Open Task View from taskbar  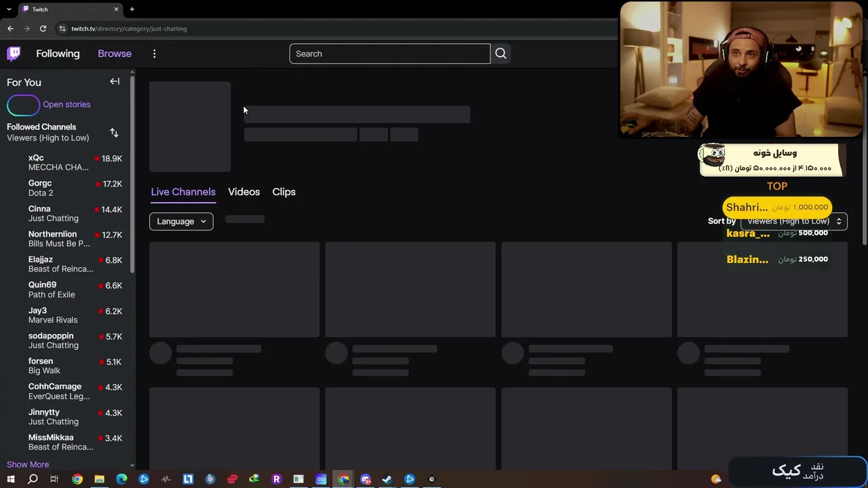click(x=54, y=479)
